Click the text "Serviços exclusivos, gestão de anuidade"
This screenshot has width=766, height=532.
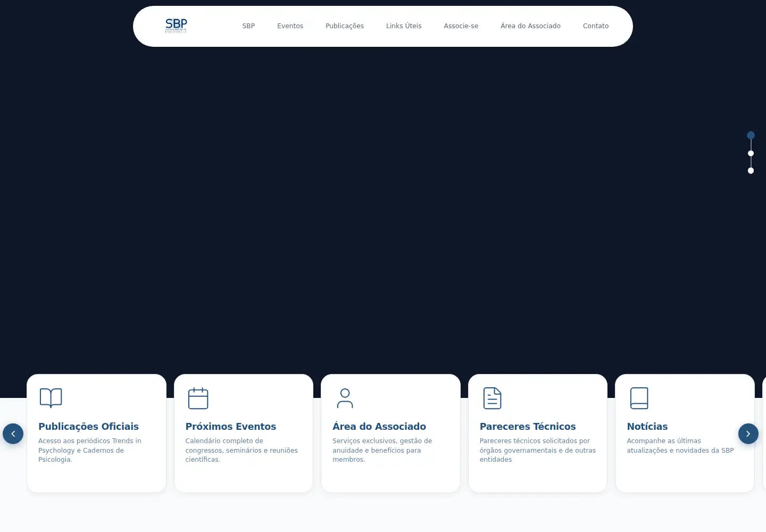pyautogui.click(x=382, y=445)
